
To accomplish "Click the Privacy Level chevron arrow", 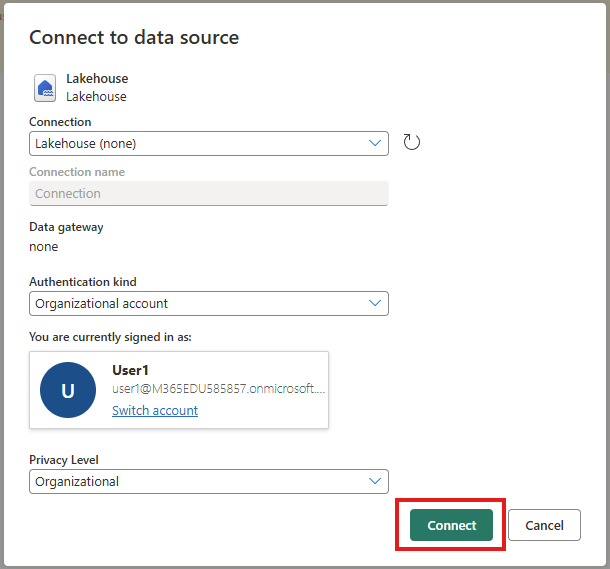I will [376, 481].
